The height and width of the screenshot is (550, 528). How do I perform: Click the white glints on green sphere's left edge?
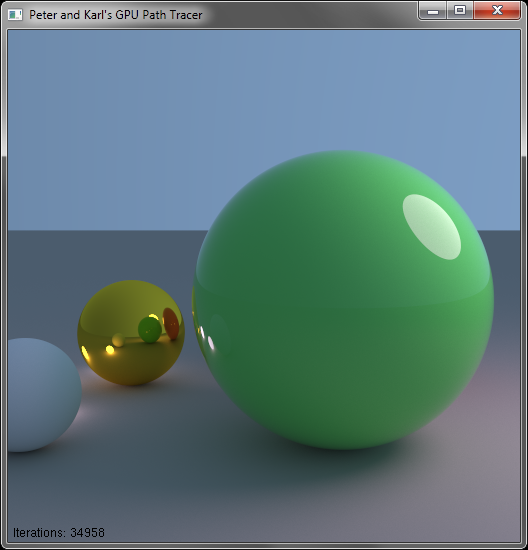click(207, 338)
